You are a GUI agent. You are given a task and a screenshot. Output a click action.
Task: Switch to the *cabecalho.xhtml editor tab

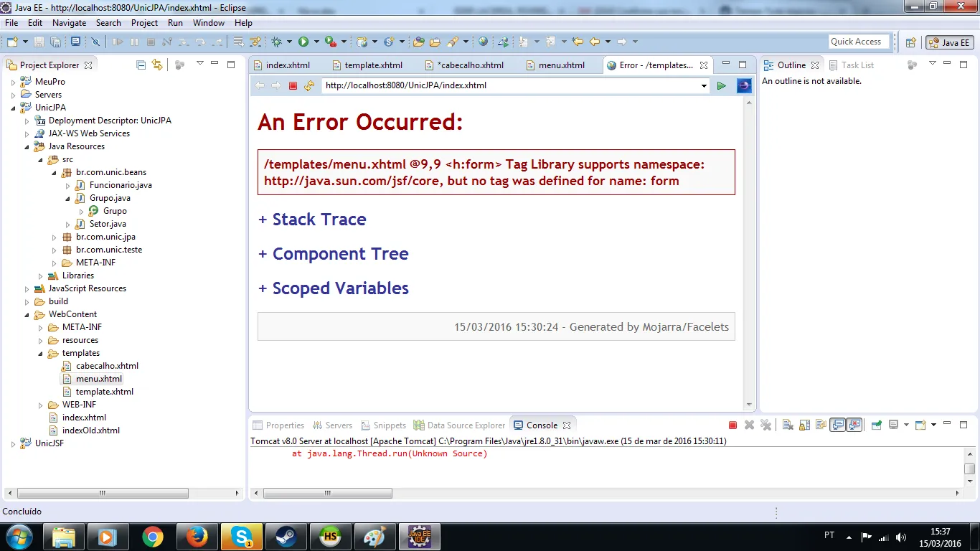[x=465, y=65]
